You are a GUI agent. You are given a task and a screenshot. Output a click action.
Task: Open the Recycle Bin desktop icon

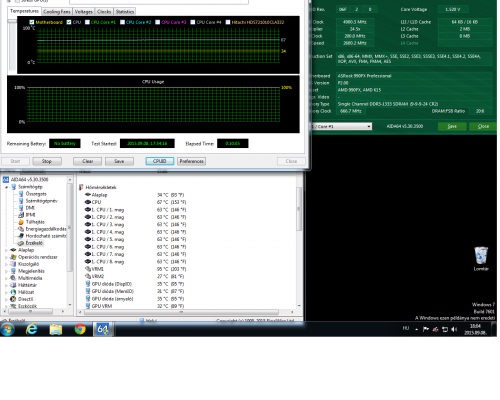pos(481,255)
